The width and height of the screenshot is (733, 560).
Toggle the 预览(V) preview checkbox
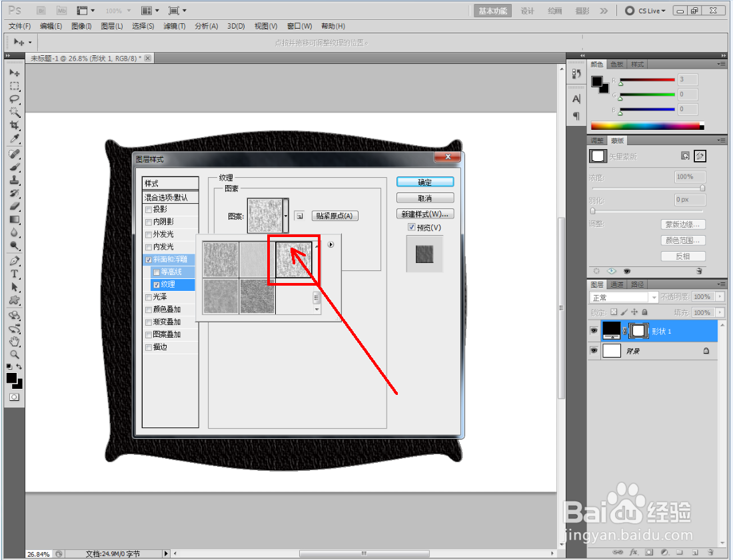pos(411,227)
